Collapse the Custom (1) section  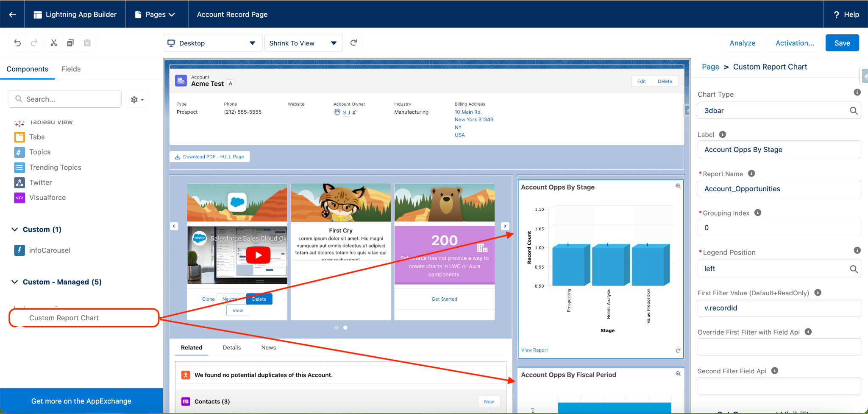14,229
